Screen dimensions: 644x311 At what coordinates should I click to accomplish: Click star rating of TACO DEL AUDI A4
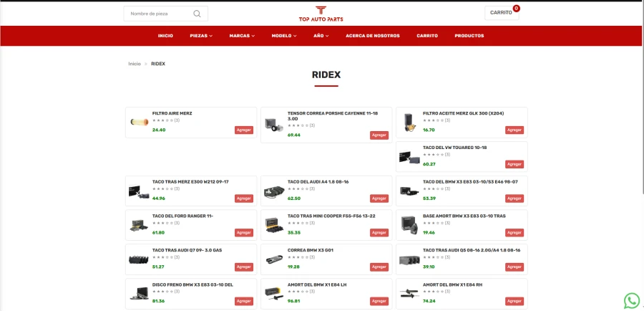298,189
